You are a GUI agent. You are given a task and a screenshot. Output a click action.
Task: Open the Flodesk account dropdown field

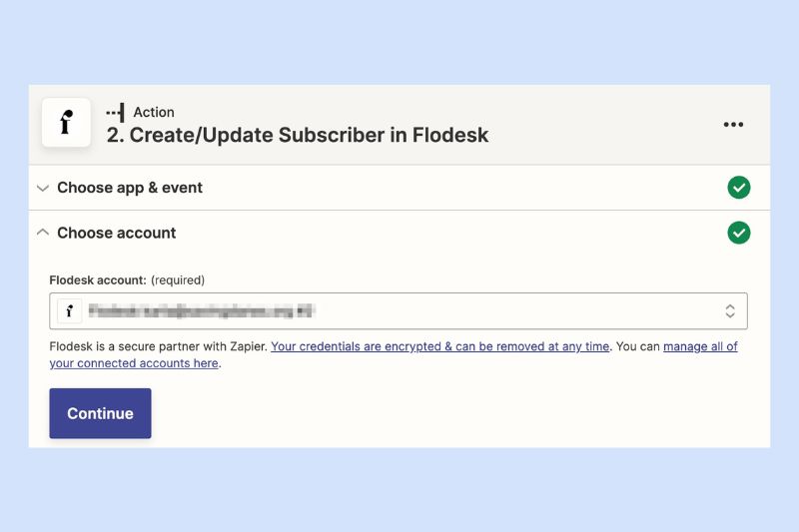[399, 311]
